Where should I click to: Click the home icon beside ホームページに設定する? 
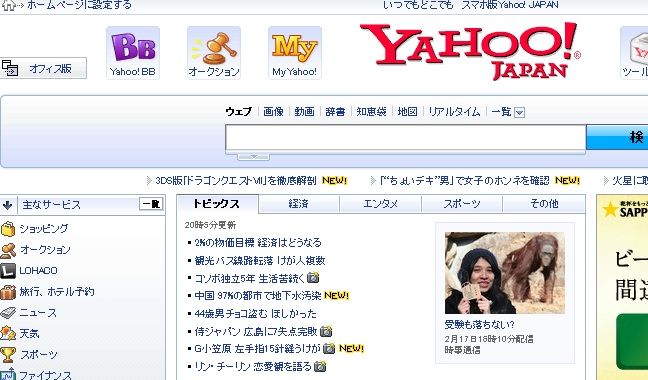(x=9, y=5)
